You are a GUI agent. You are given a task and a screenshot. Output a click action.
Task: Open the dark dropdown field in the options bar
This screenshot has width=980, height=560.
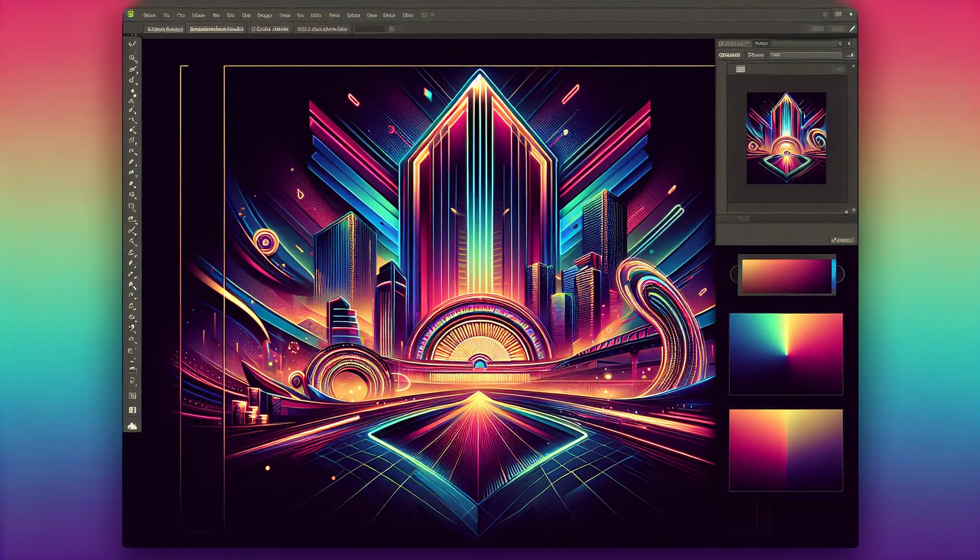[370, 28]
